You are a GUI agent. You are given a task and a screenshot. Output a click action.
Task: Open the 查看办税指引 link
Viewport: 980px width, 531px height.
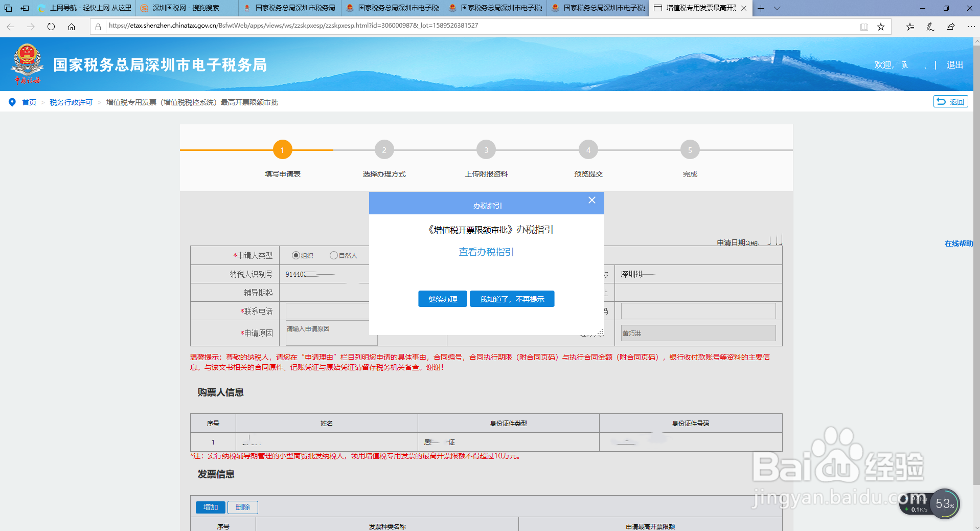pos(485,252)
